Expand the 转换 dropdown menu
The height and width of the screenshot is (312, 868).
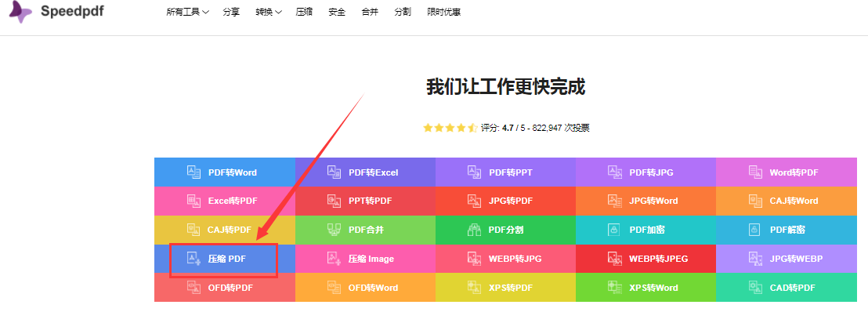point(269,12)
